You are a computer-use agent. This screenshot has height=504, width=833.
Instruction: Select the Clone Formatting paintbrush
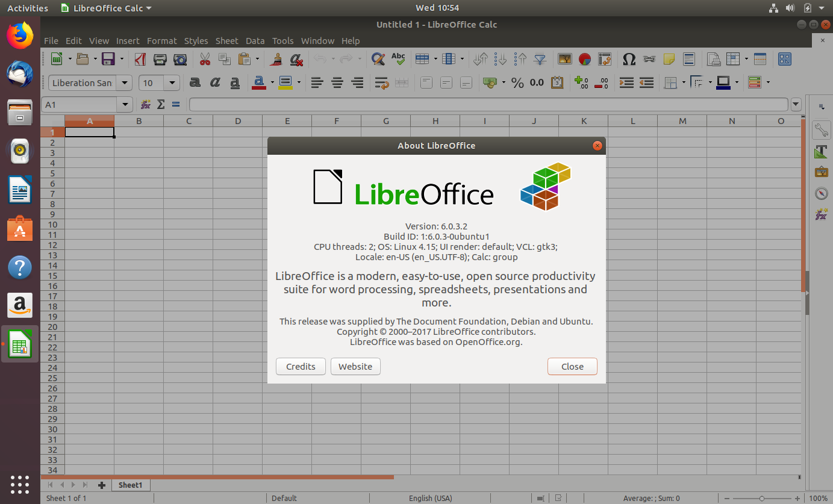tap(276, 59)
